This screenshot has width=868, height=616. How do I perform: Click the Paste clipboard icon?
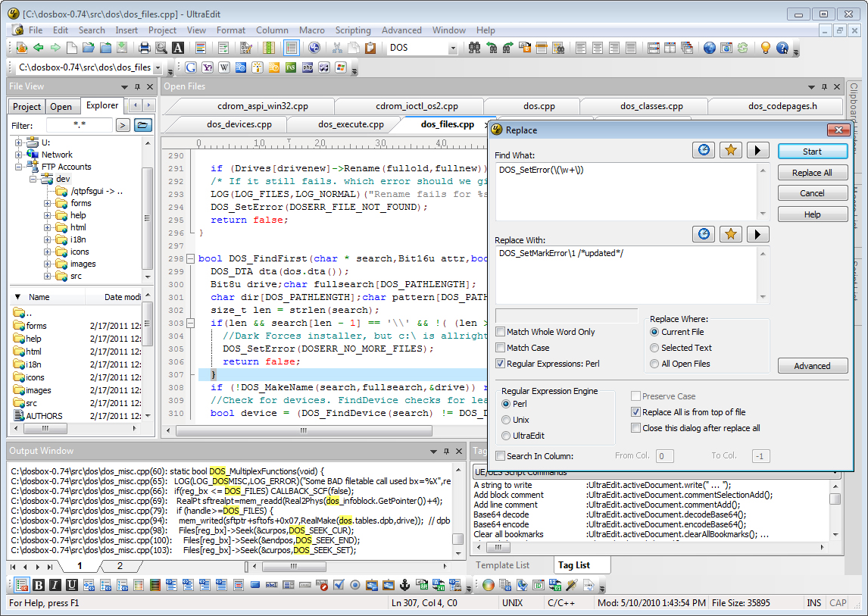coord(370,48)
